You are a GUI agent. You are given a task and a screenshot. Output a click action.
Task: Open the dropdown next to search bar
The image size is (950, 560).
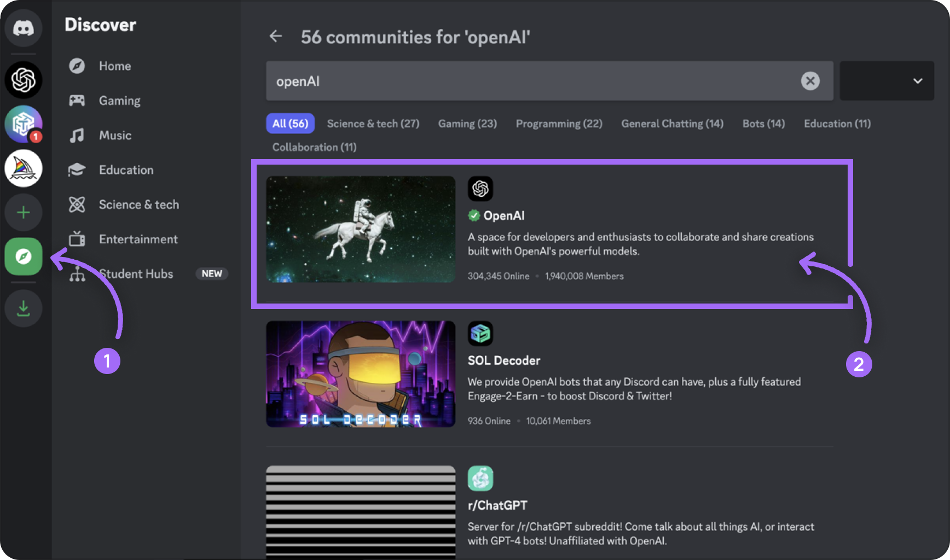887,81
